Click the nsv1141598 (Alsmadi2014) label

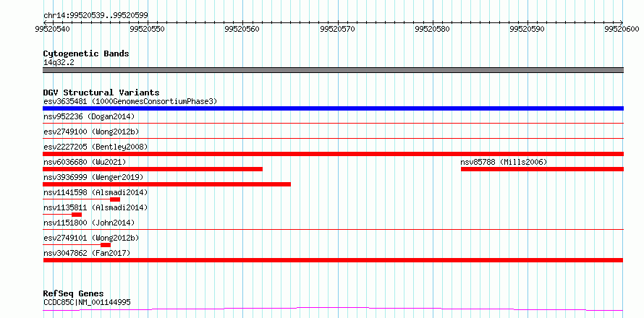click(96, 192)
